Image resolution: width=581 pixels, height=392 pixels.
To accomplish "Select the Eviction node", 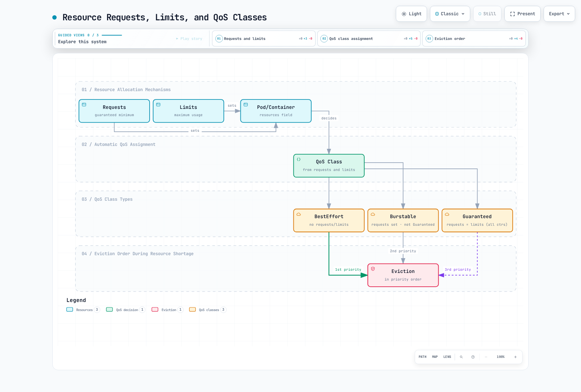I will pos(403,275).
